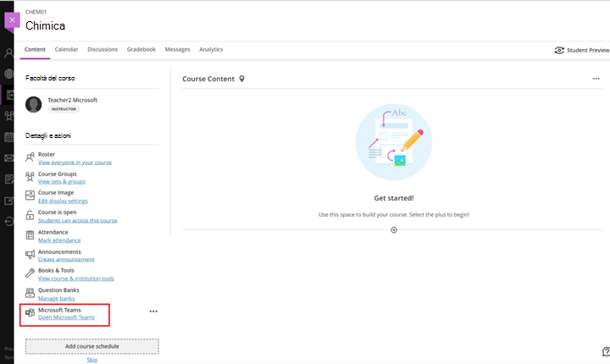Viewport: 610px width, 364px height.
Task: Close the course panel with purple X
Action: (12, 19)
